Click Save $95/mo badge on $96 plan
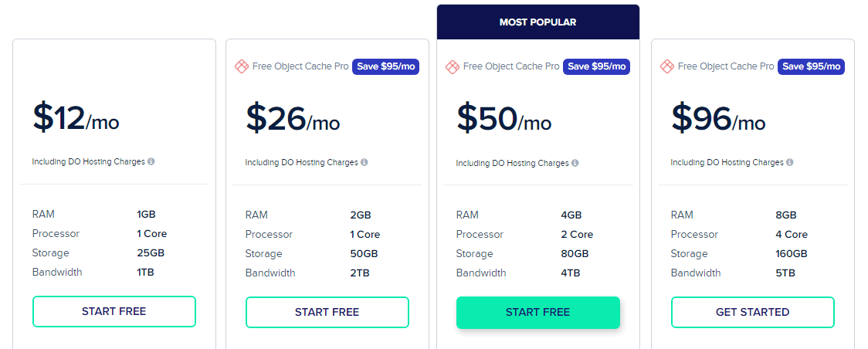The height and width of the screenshot is (349, 868). pos(811,66)
